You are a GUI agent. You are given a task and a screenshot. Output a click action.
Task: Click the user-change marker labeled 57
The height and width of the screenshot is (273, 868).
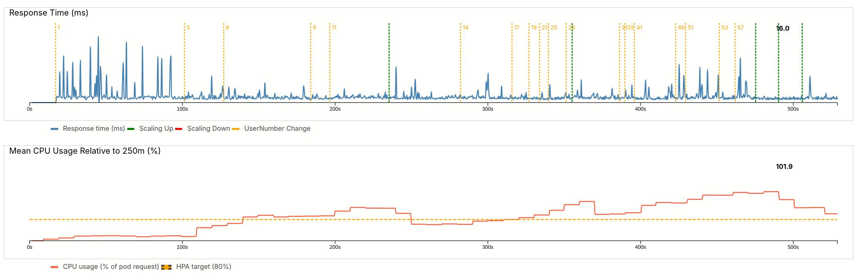click(740, 28)
